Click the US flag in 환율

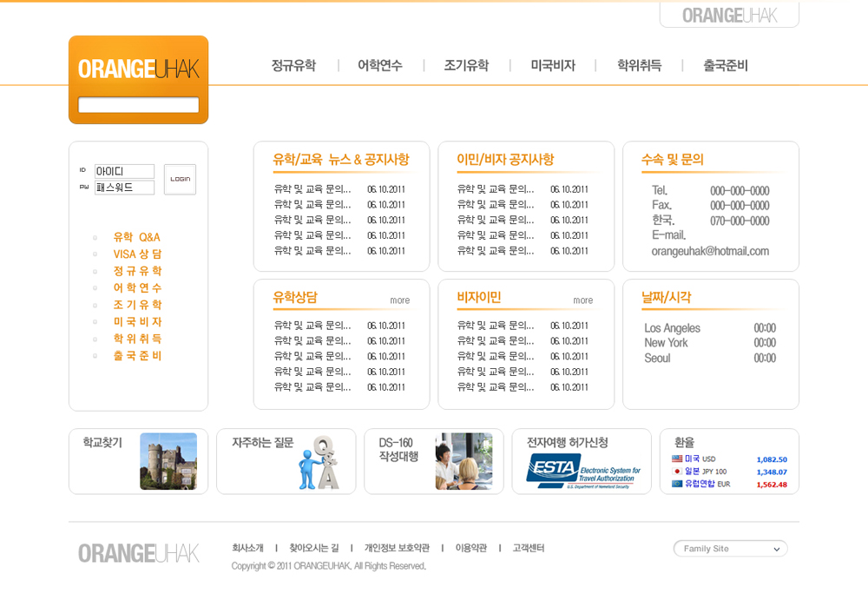(677, 458)
